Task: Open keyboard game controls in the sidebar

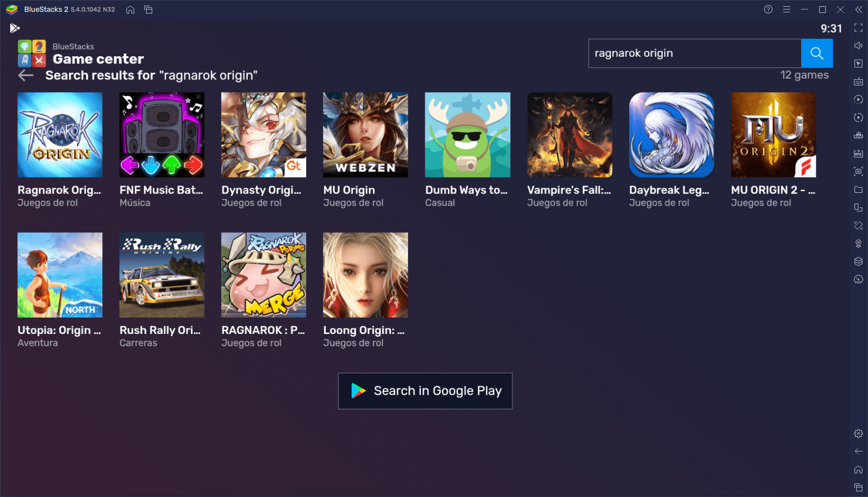Action: pyautogui.click(x=858, y=82)
